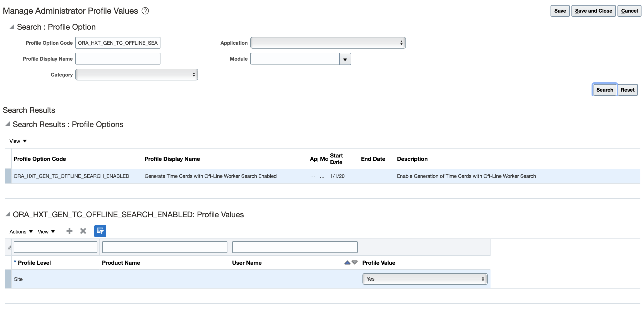
Task: Click the help question mark icon
Action: 145,11
